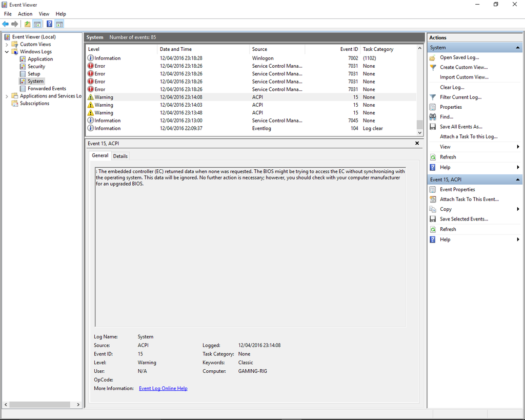Click the Refresh icon under System actions
This screenshot has height=420, width=525.
(x=433, y=157)
